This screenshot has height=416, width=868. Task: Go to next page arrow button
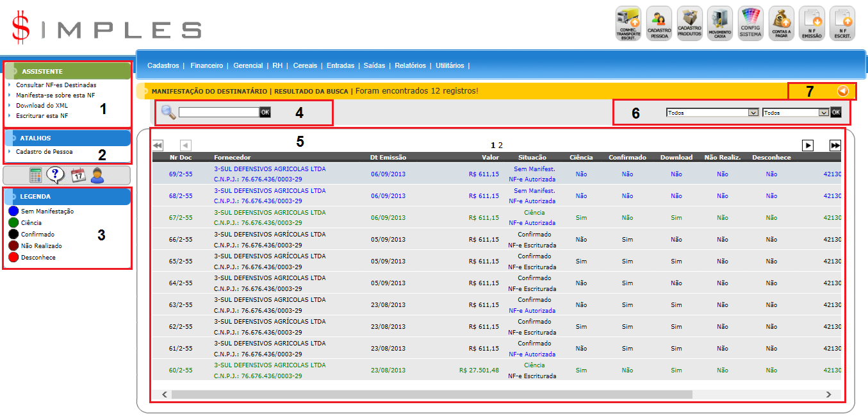point(808,146)
